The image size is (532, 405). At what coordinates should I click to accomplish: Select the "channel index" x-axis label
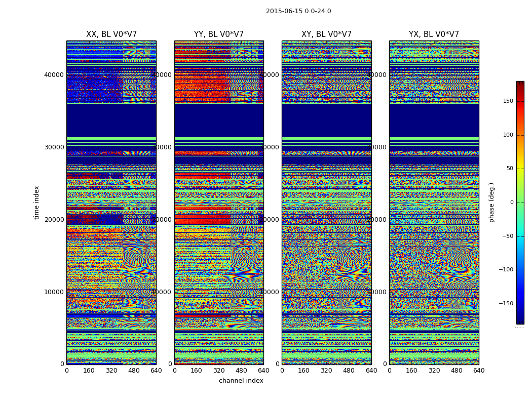point(241,381)
